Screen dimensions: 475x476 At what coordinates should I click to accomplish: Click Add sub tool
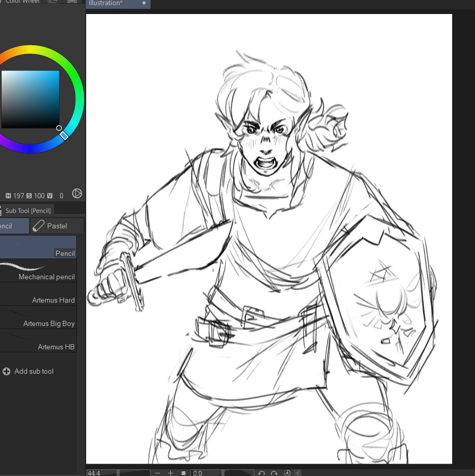28,371
